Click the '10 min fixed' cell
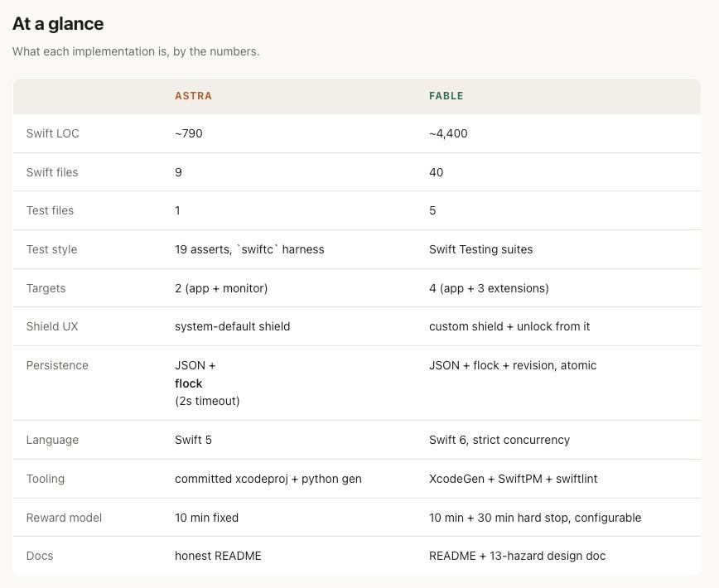Viewport: 719px width, 588px height. click(206, 518)
